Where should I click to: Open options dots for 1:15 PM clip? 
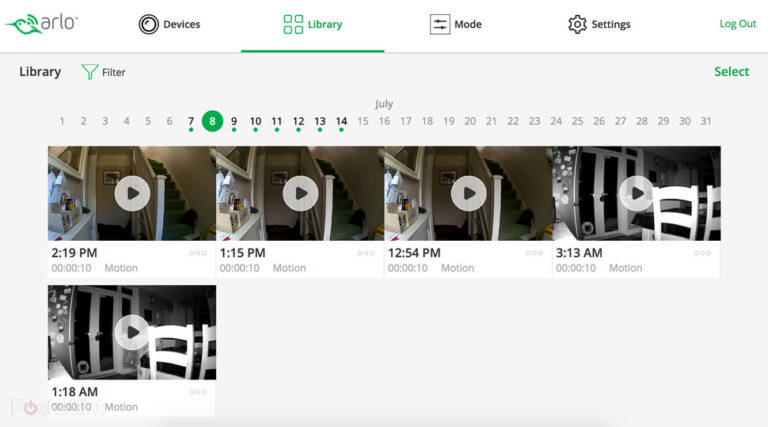click(366, 253)
